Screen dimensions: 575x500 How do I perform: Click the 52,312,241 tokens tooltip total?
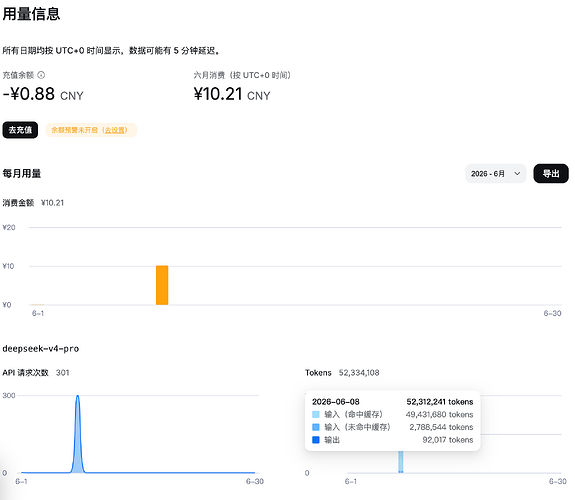click(440, 402)
